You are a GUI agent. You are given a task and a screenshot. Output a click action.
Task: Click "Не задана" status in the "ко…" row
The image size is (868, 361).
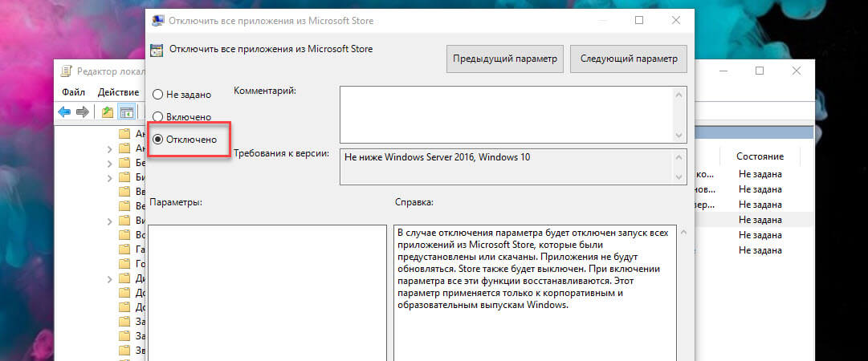pyautogui.click(x=760, y=174)
